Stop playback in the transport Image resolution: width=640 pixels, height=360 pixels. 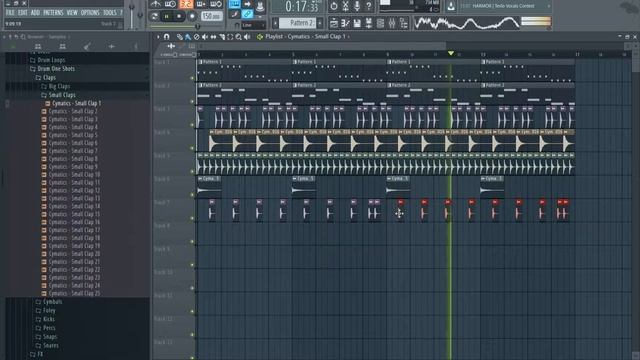179,16
